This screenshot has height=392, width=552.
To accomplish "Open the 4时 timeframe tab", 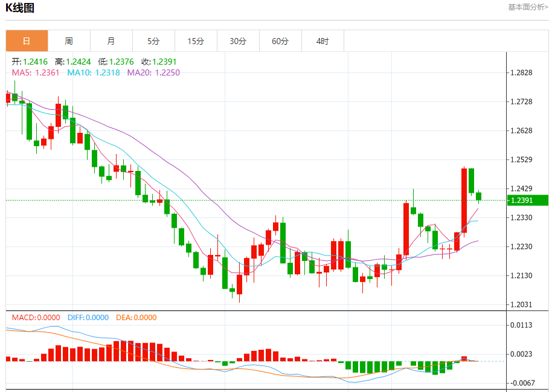I will tap(323, 41).
